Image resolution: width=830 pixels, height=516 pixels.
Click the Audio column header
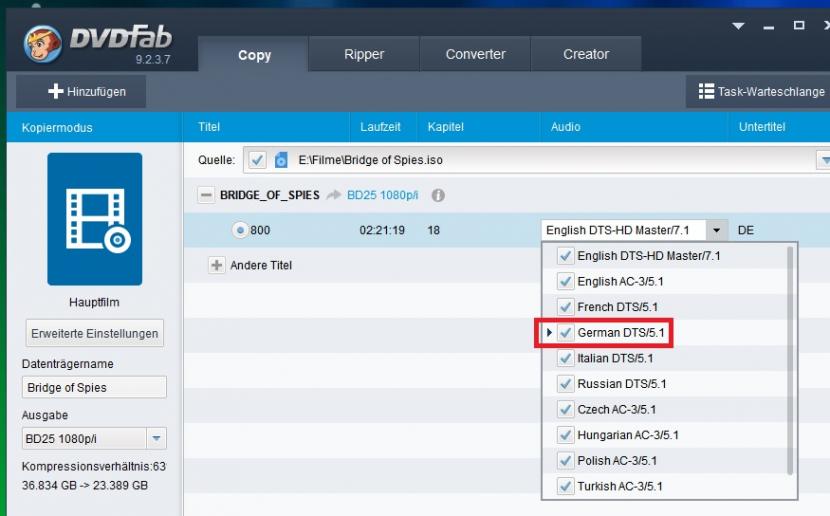565,127
